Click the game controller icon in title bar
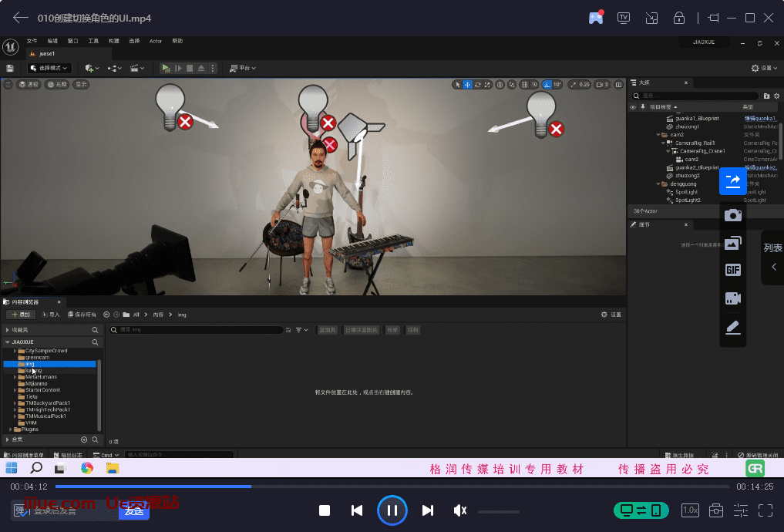Image resolution: width=784 pixels, height=532 pixels. [596, 18]
